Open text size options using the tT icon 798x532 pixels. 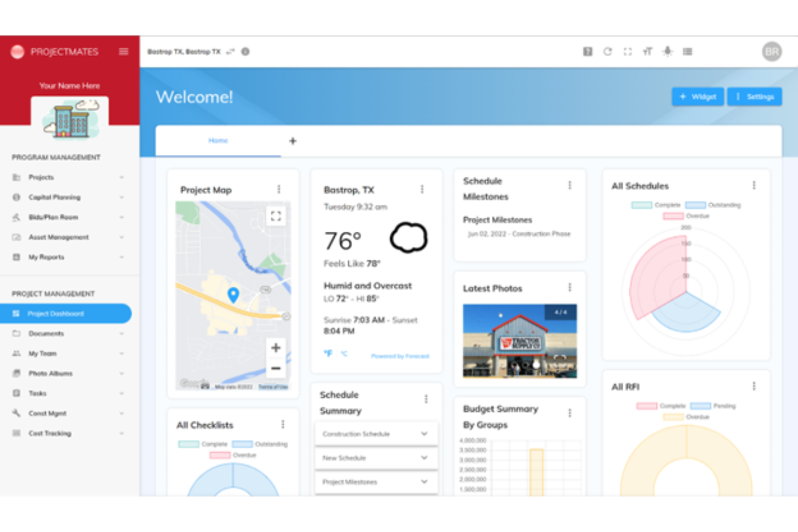pyautogui.click(x=647, y=51)
